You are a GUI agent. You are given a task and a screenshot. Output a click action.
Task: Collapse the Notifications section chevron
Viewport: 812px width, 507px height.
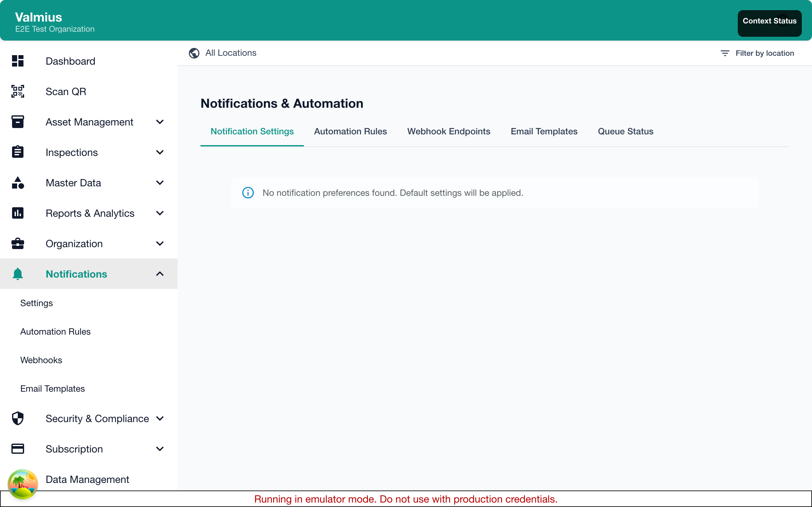160,274
